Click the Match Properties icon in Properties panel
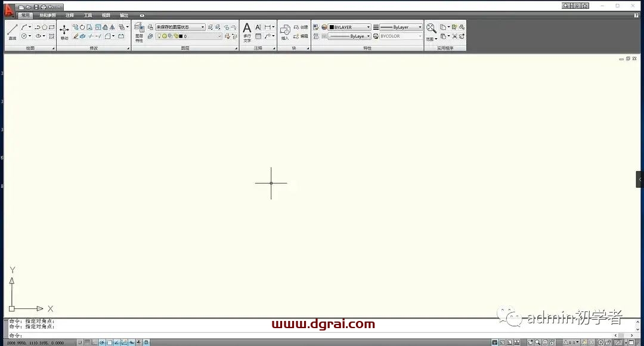 316,27
